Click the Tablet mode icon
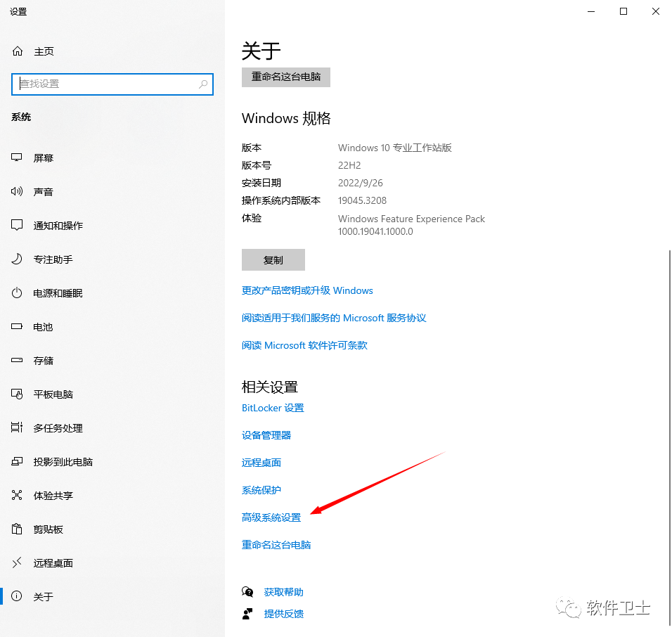The image size is (672, 637). coord(17,394)
